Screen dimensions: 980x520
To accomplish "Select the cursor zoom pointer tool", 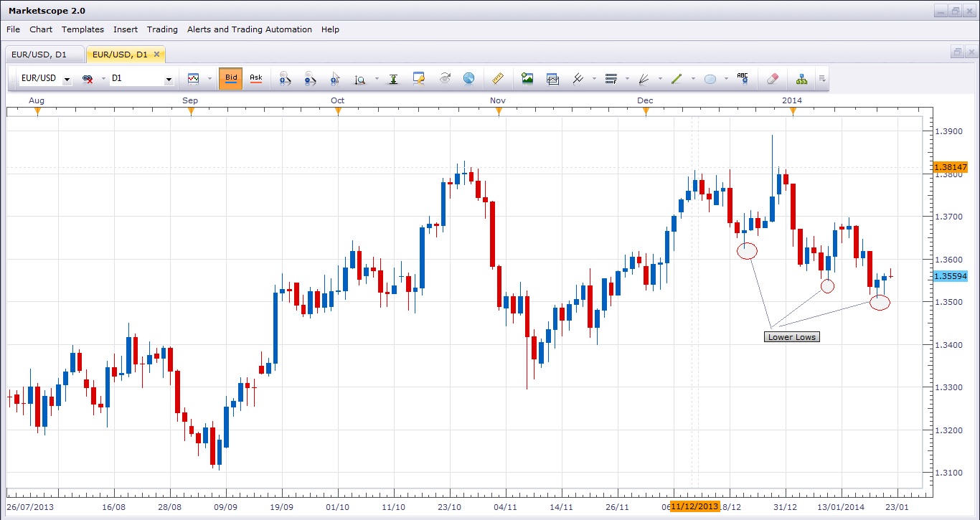I will (334, 78).
